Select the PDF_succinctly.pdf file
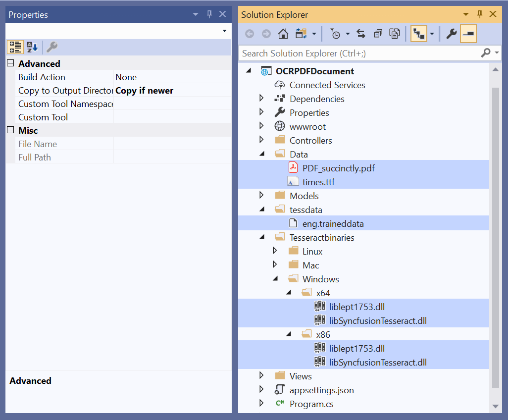This screenshot has width=508, height=420. tap(338, 168)
